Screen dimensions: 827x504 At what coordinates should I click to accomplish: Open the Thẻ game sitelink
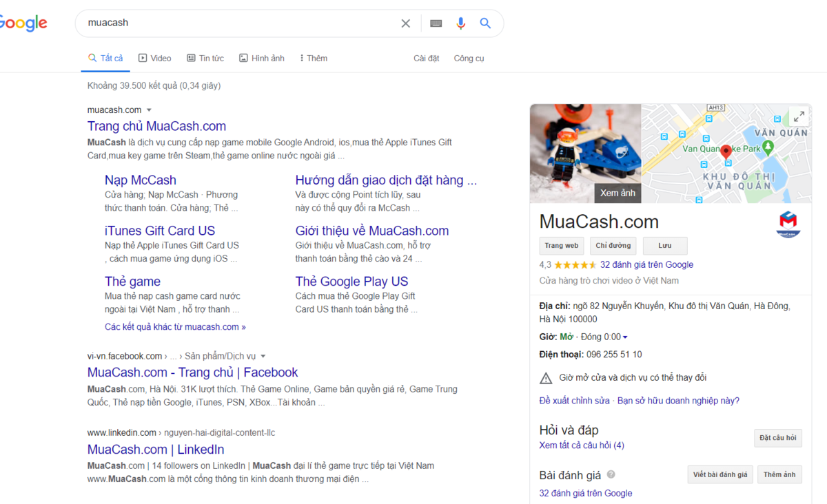click(132, 282)
